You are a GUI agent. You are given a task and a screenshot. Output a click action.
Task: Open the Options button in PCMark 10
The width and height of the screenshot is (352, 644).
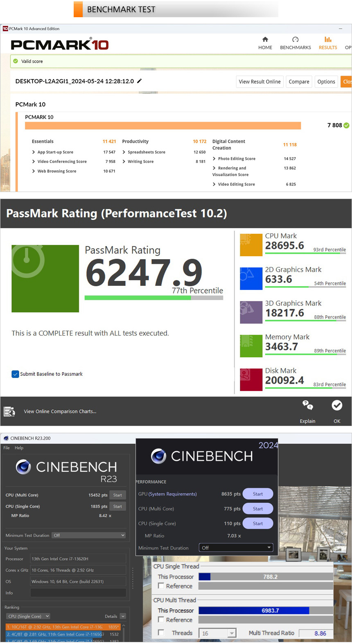coord(326,81)
